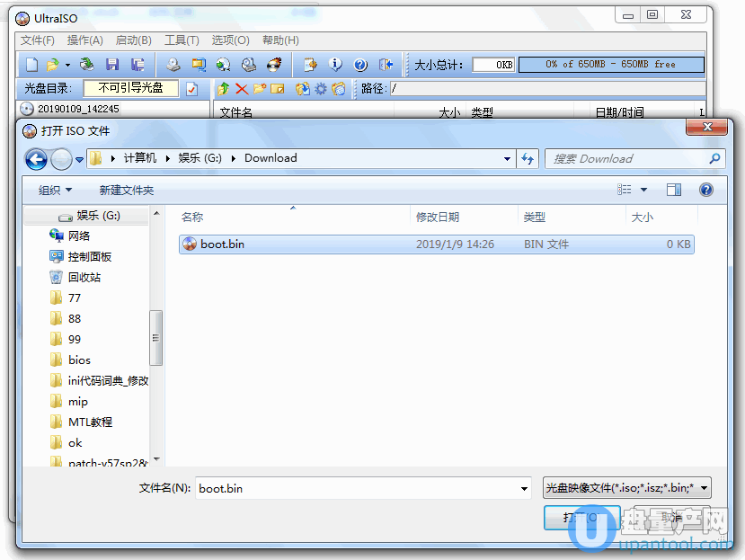Click Help question mark icon in UltraISO toolbar

[x=360, y=64]
